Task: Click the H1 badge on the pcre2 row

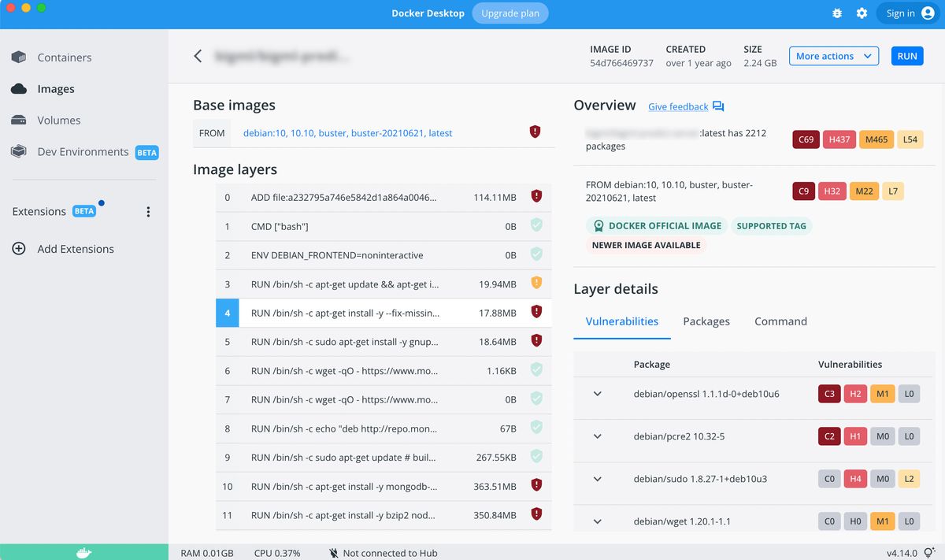Action: pyautogui.click(x=856, y=436)
